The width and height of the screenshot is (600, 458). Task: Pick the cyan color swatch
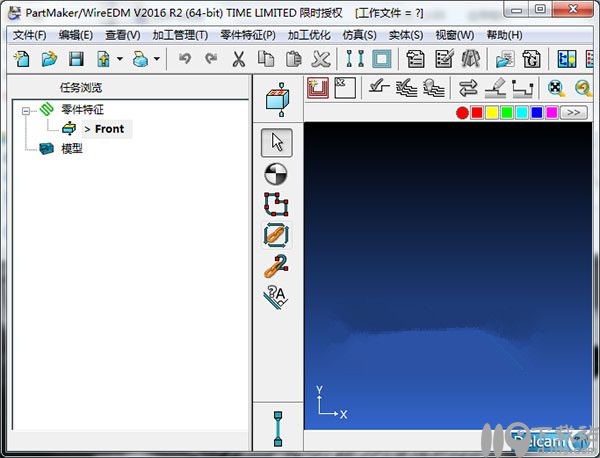tap(522, 113)
